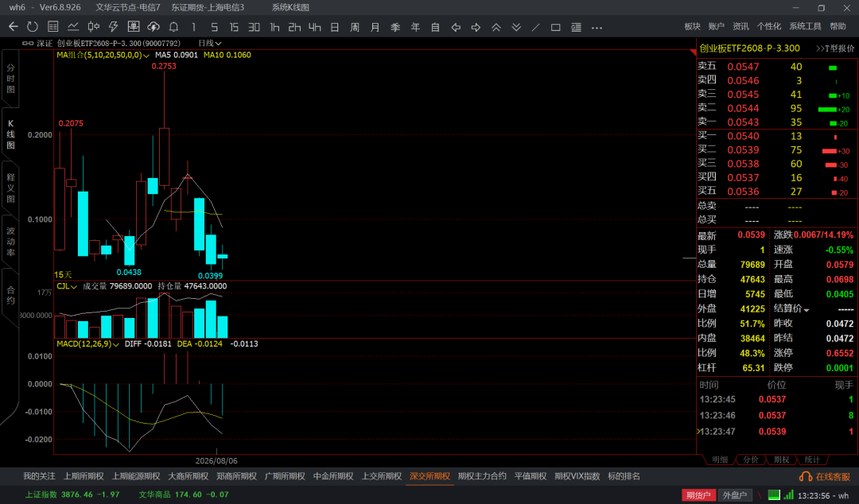Screen dimensions: 859x504
Task: Select the 周 weekly period button
Action: coord(355,27)
